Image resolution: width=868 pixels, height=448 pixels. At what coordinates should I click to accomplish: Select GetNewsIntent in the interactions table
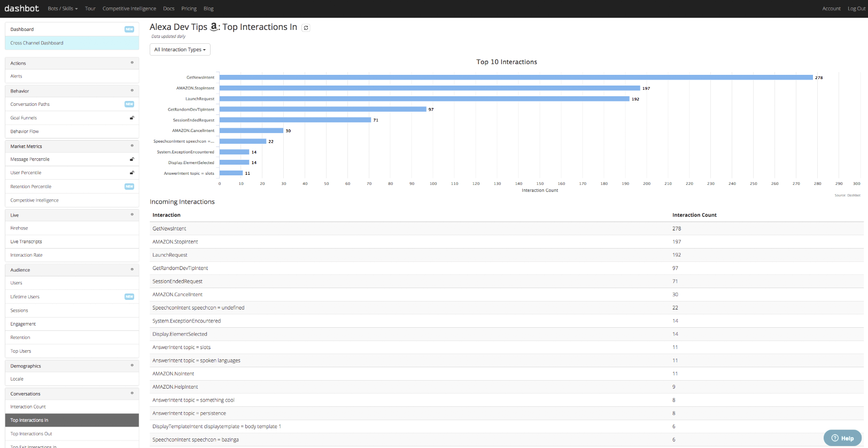(x=507, y=228)
